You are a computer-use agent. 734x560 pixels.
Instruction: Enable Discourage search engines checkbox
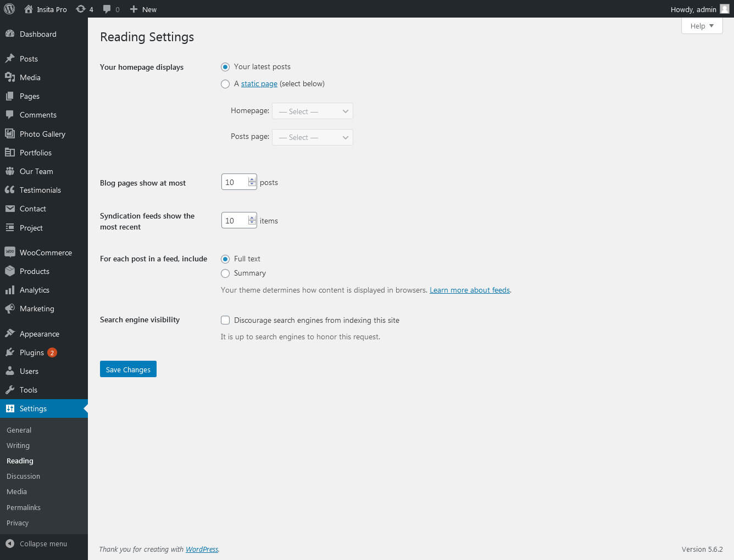click(225, 320)
